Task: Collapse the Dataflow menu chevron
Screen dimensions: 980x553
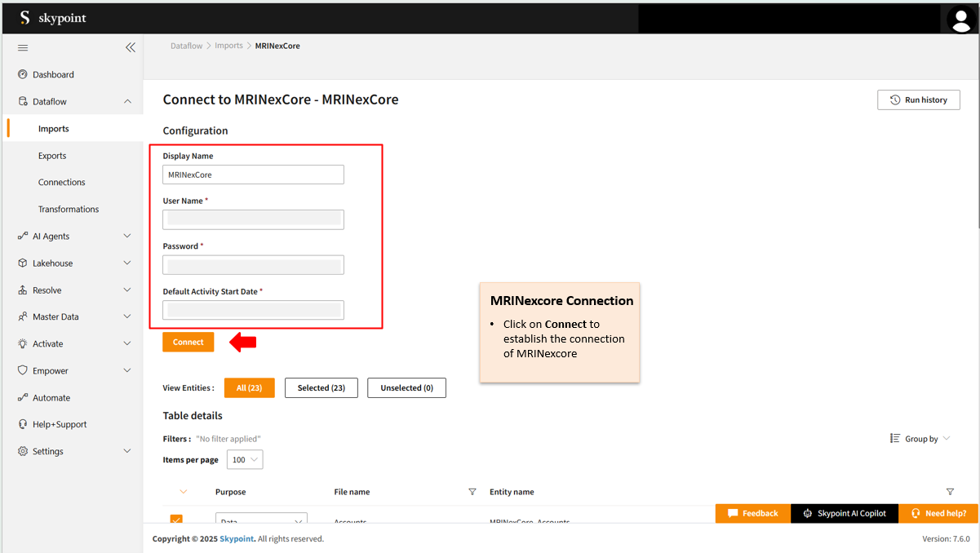Action: (x=127, y=102)
